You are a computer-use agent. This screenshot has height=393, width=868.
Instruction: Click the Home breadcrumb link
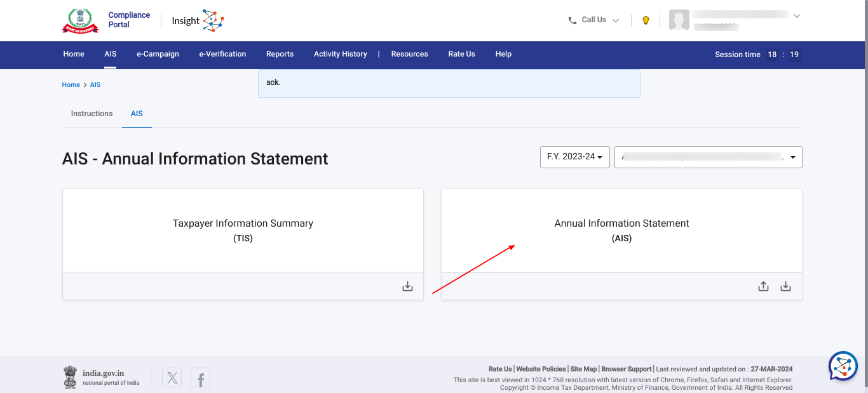click(71, 85)
